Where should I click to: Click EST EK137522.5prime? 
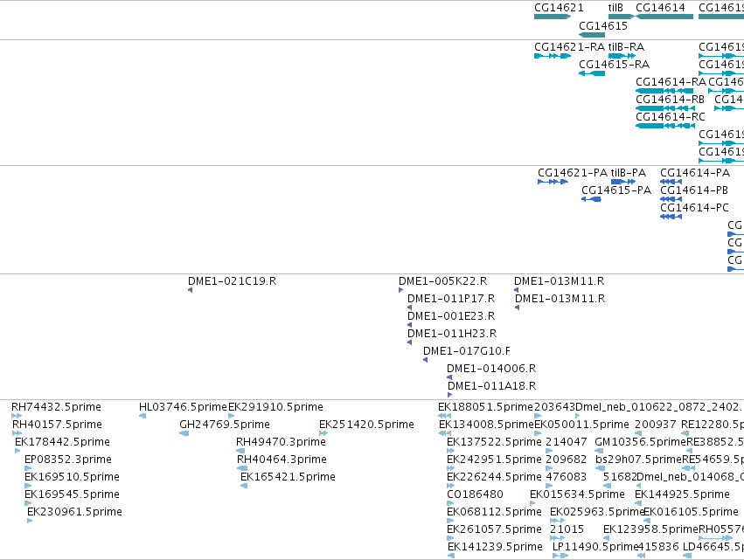[451, 451]
